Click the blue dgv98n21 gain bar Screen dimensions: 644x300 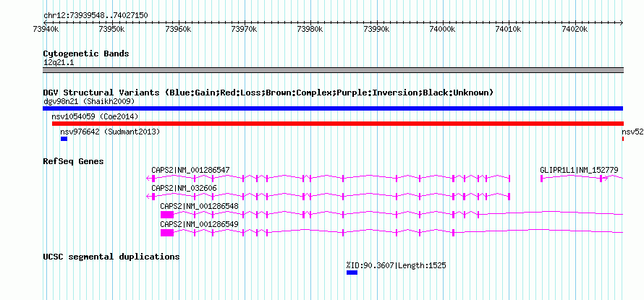pos(333,108)
